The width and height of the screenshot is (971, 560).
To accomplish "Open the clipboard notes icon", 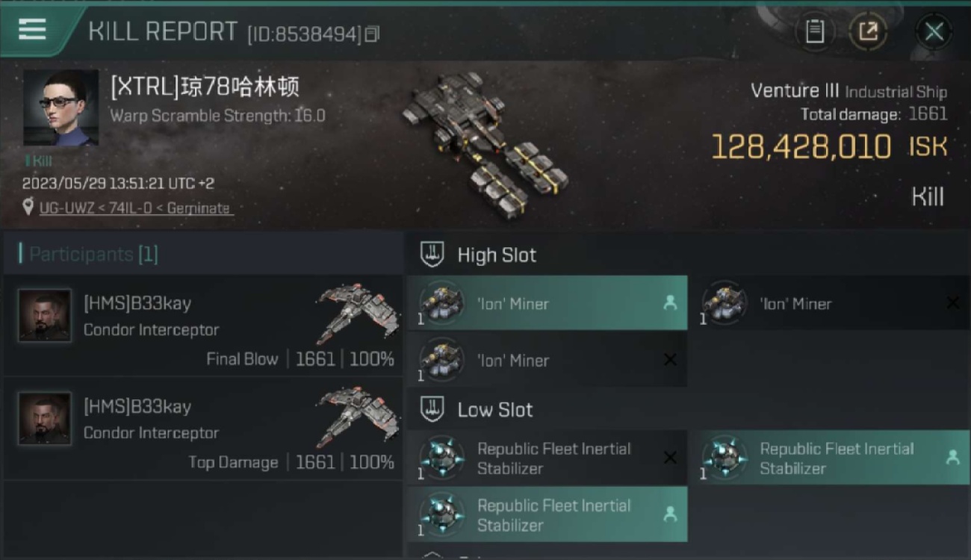I will [815, 31].
